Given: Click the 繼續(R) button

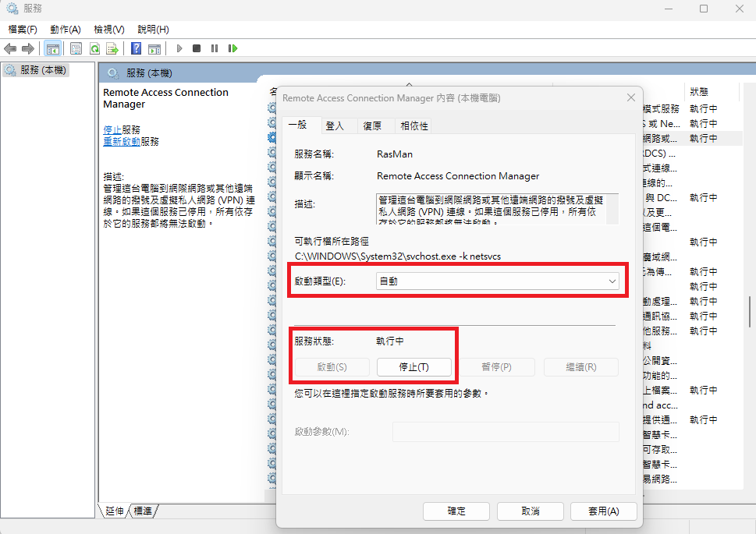Looking at the screenshot, I should pyautogui.click(x=581, y=366).
